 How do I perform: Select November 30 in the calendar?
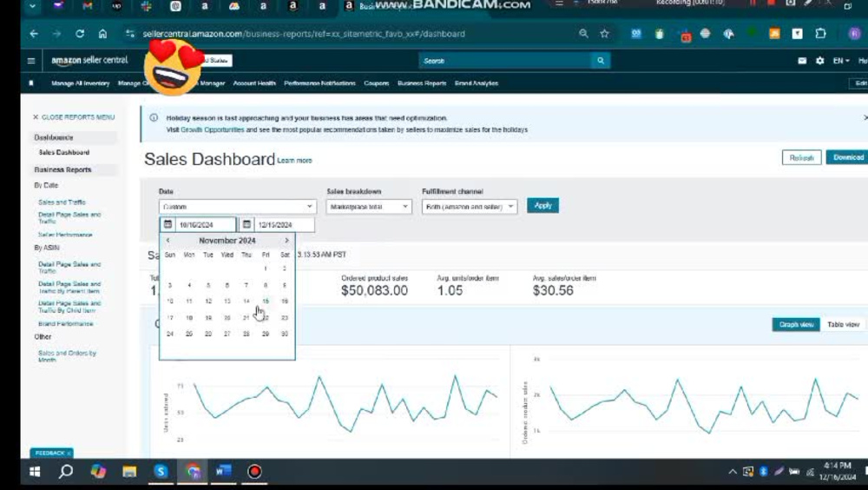click(x=285, y=334)
